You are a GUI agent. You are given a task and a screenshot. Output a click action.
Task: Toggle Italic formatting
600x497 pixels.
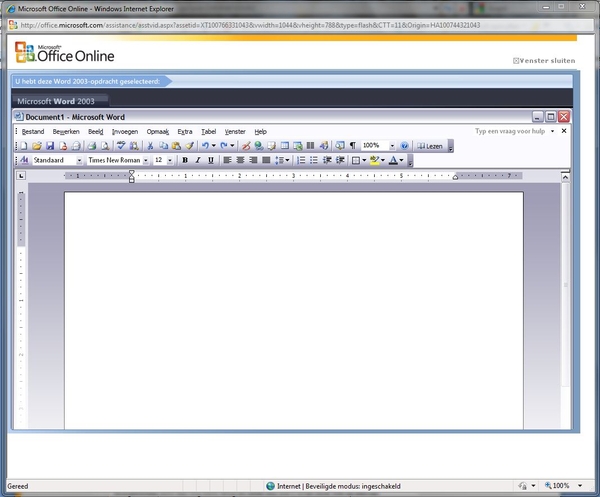click(198, 160)
